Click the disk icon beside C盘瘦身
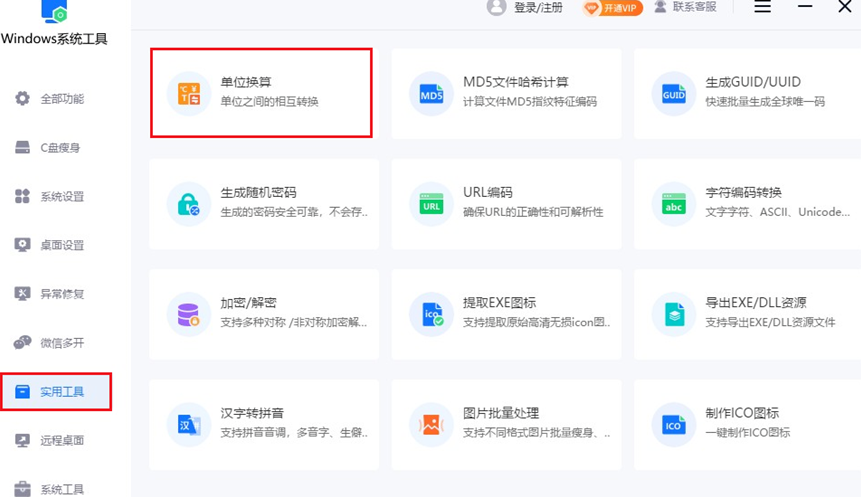 pyautogui.click(x=22, y=147)
